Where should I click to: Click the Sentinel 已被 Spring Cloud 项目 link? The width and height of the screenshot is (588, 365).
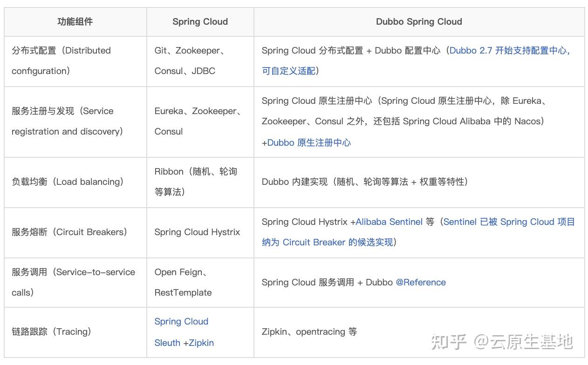[418, 232]
